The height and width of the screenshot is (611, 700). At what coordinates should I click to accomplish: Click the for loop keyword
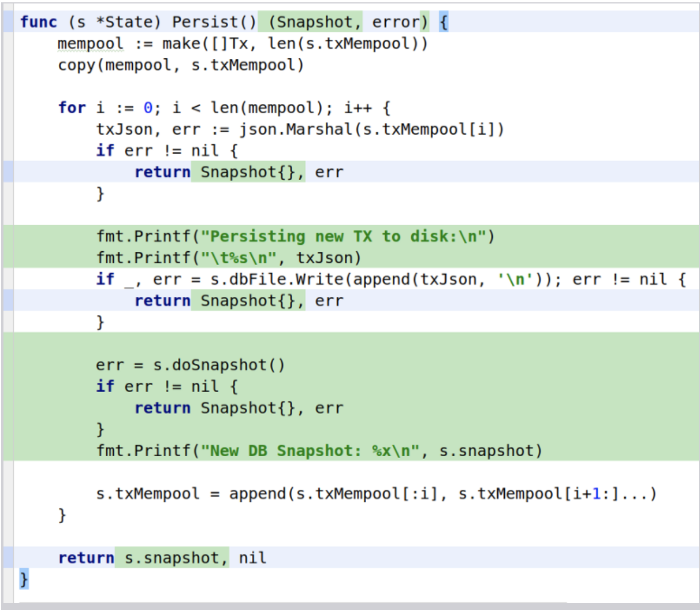coord(72,108)
